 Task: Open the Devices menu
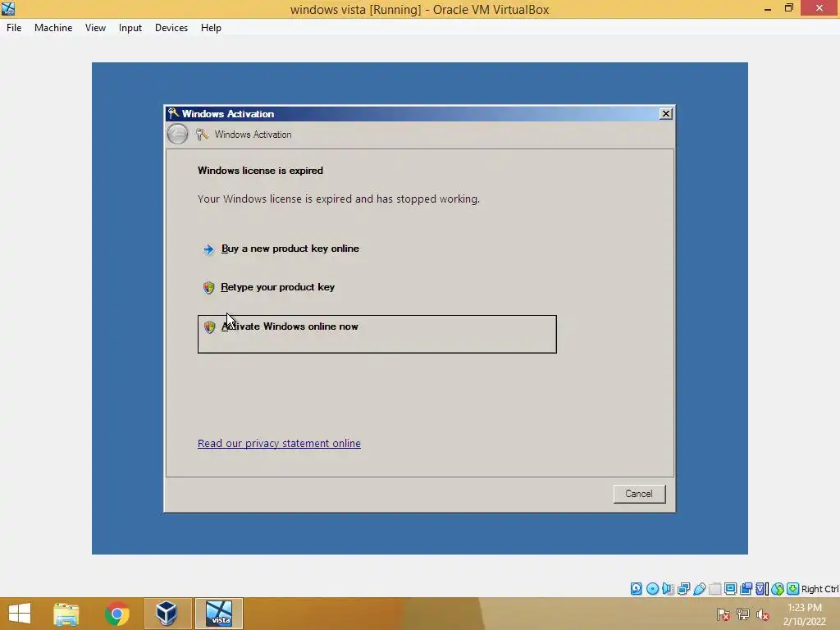point(171,28)
